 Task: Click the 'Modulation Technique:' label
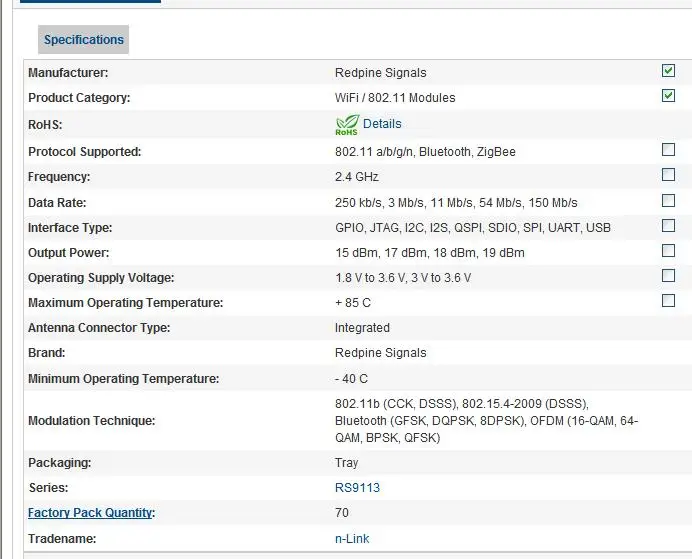(x=91, y=421)
